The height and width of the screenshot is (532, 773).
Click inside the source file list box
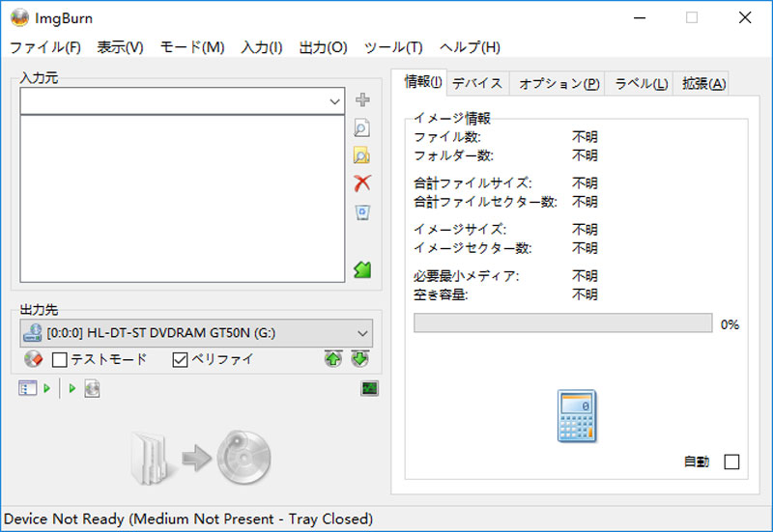tap(183, 199)
